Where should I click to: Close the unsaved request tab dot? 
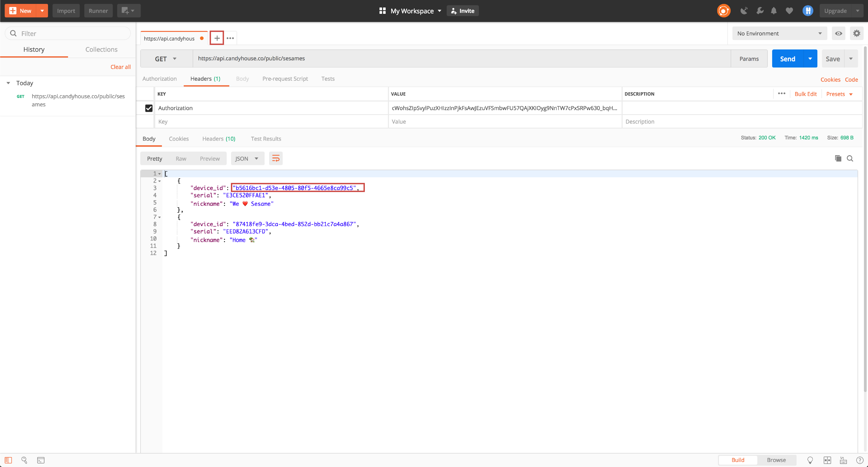point(201,38)
